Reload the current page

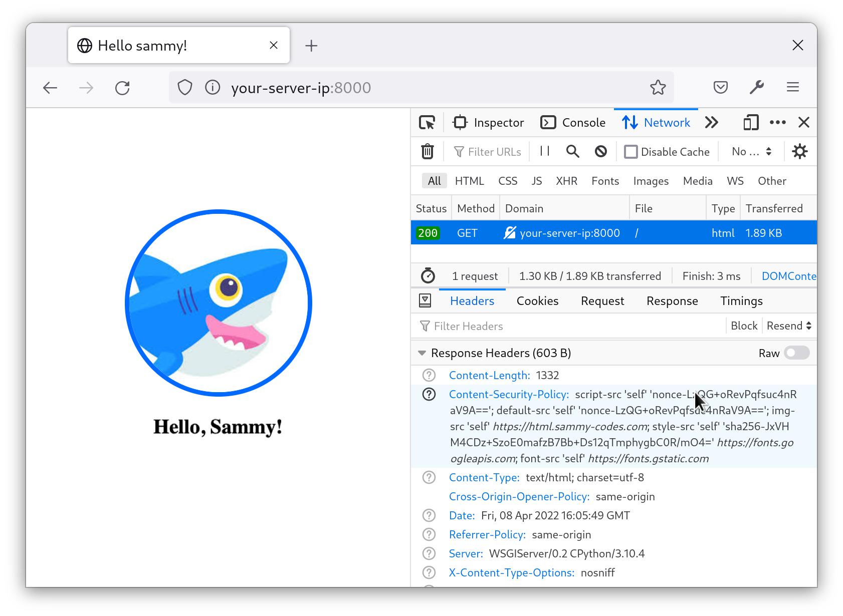[123, 87]
